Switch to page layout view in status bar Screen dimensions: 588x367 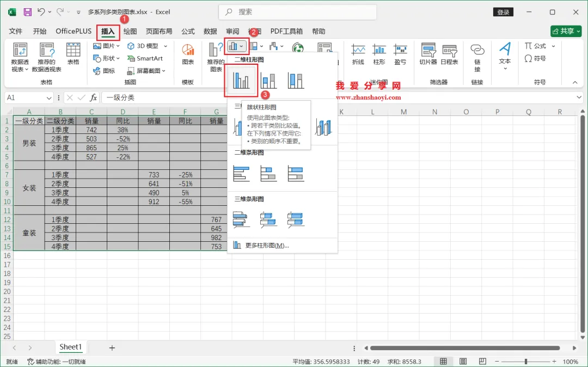[x=463, y=362]
